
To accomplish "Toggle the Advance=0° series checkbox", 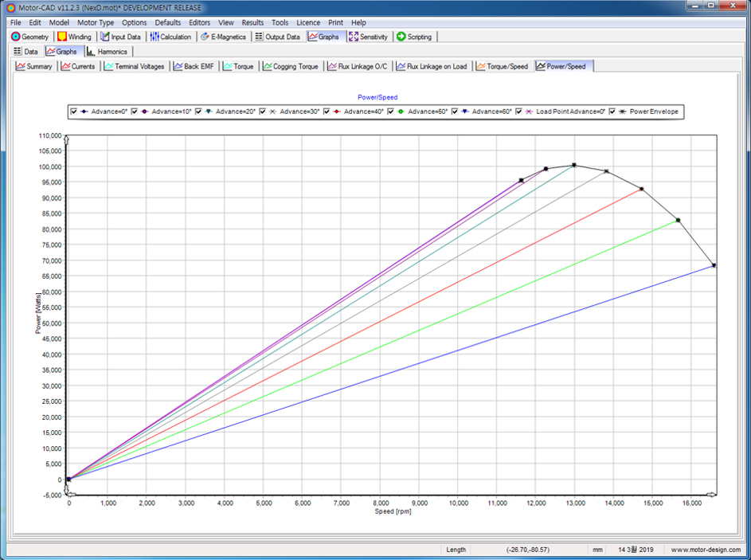I will pyautogui.click(x=74, y=112).
